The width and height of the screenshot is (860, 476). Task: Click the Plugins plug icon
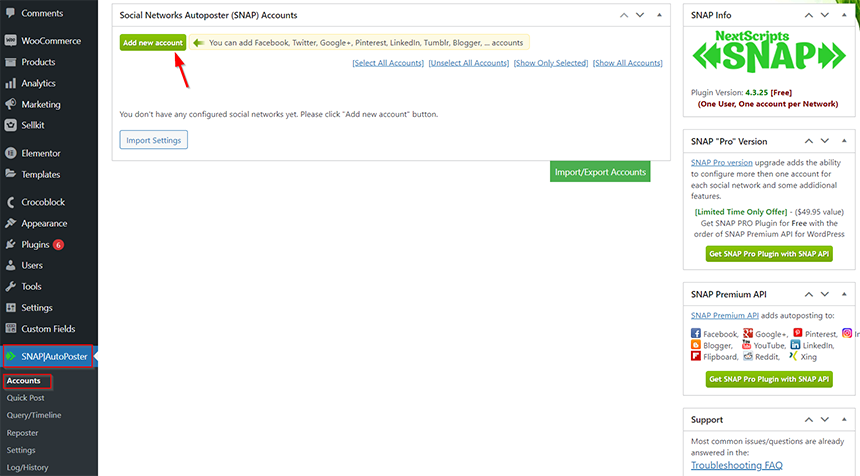coord(10,244)
